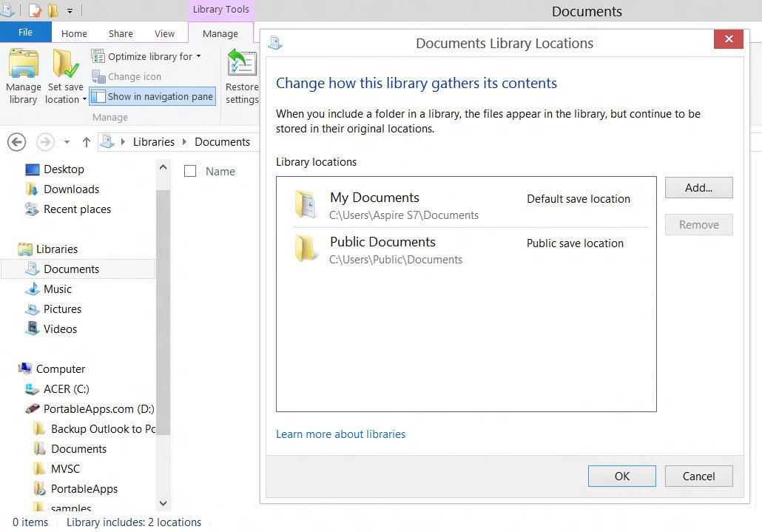
Task: Select Desktop in navigation pane
Action: pos(64,169)
